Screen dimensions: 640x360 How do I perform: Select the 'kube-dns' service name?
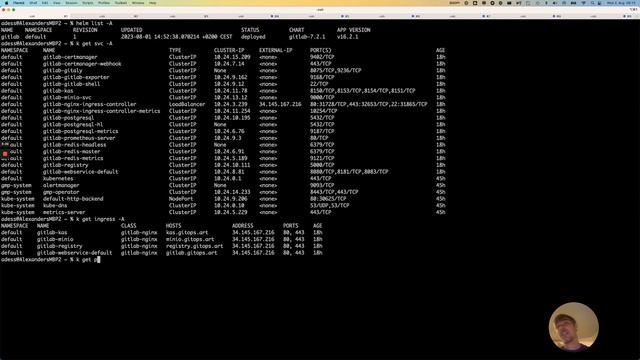[55, 205]
